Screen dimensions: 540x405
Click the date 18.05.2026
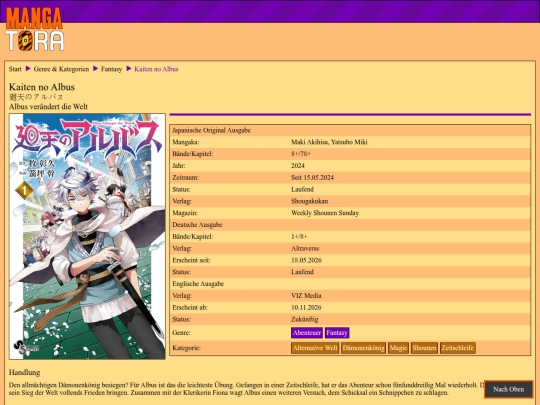coord(306,260)
